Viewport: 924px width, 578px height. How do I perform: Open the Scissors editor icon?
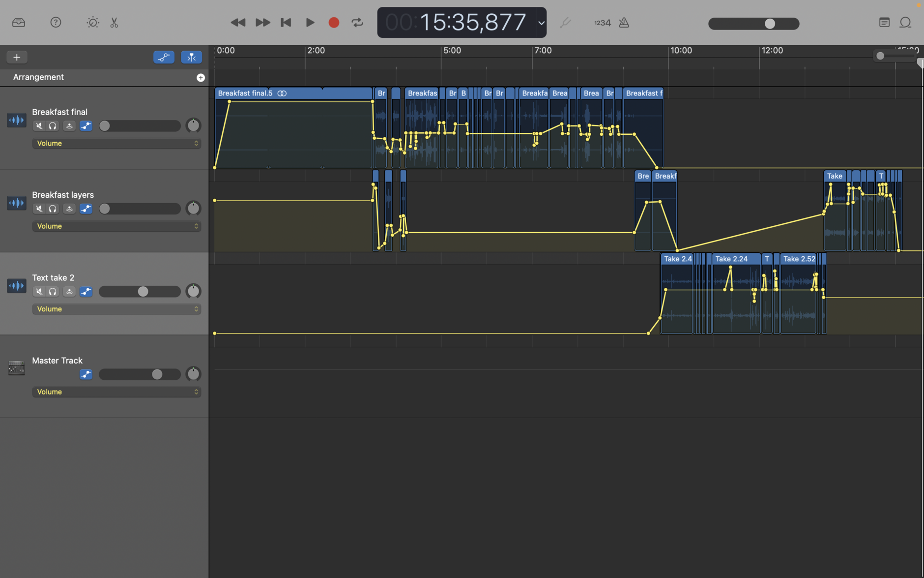point(114,23)
